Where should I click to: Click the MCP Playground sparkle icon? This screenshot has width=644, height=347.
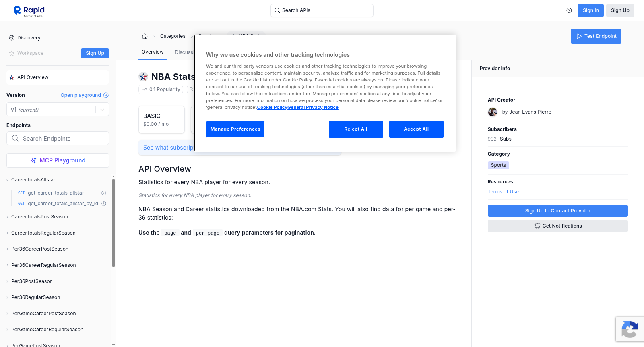(x=33, y=160)
